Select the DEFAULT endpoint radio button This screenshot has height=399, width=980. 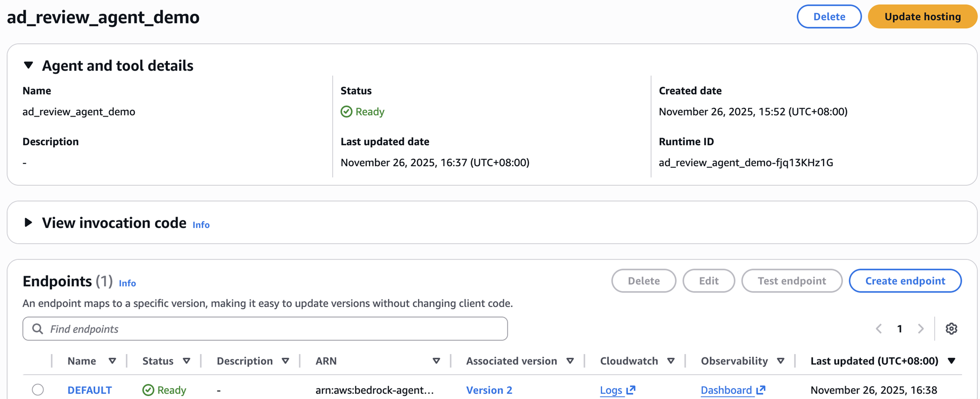pos(38,390)
